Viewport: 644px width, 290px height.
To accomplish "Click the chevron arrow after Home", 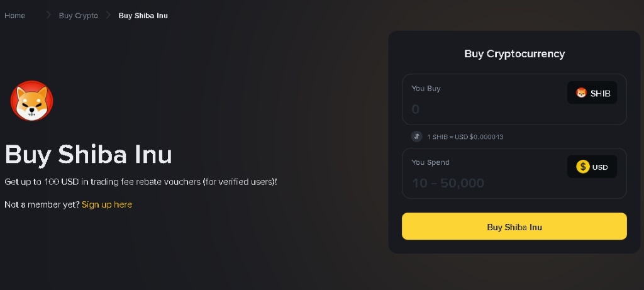I will 48,15.
